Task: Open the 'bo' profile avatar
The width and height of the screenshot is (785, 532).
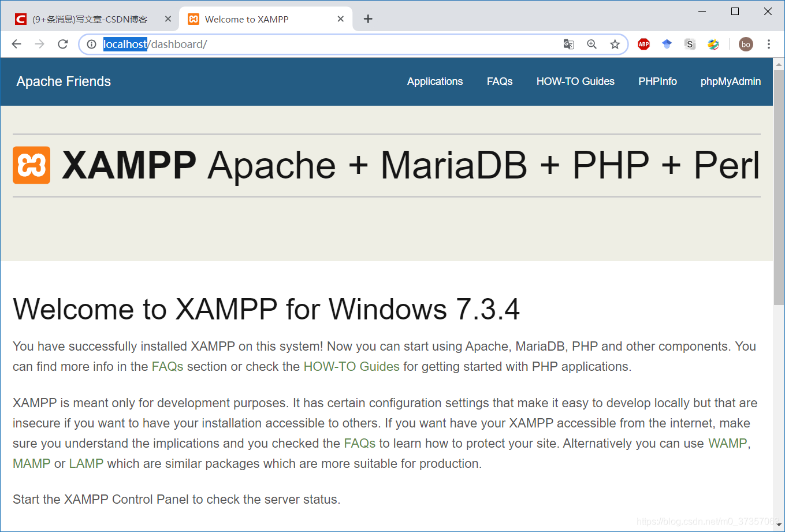Action: click(x=746, y=44)
